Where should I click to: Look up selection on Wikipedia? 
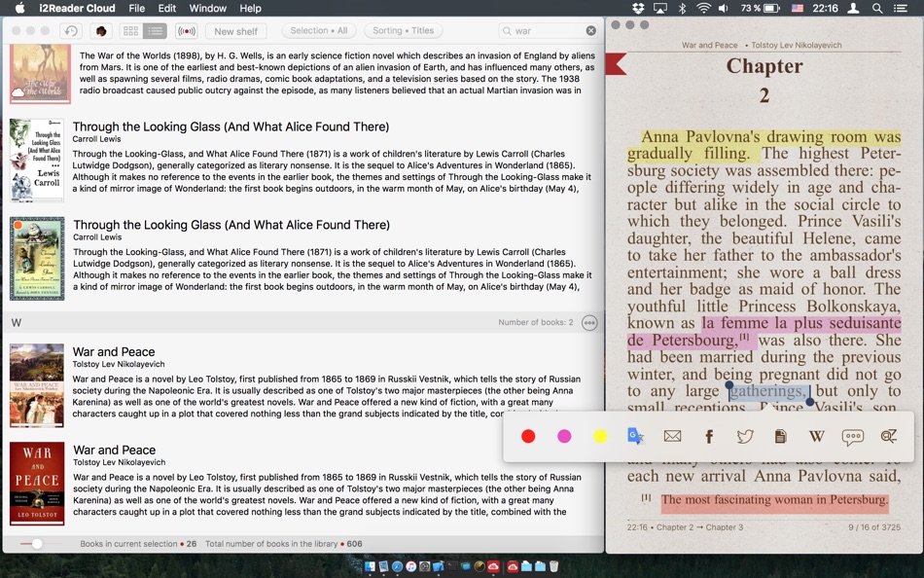[817, 436]
